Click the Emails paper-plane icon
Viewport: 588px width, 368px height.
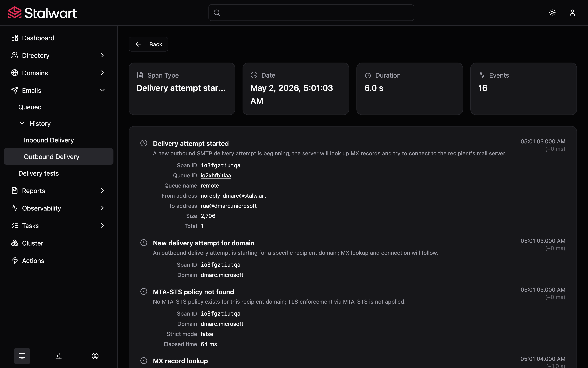click(15, 90)
